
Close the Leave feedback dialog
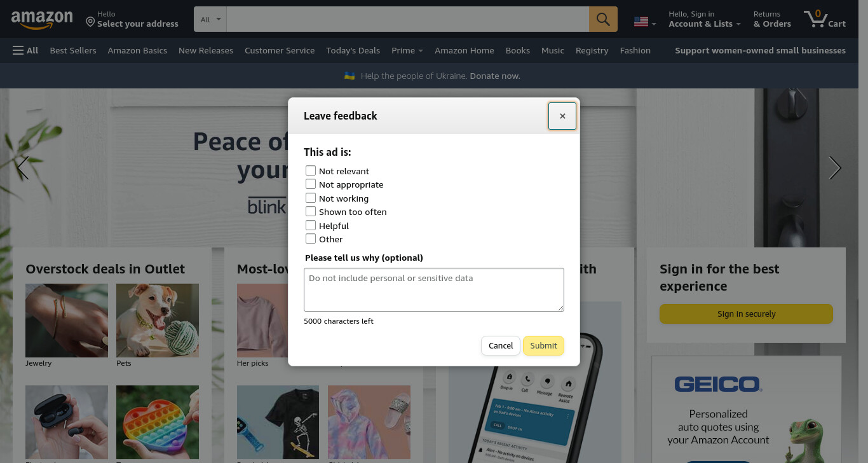(x=562, y=116)
